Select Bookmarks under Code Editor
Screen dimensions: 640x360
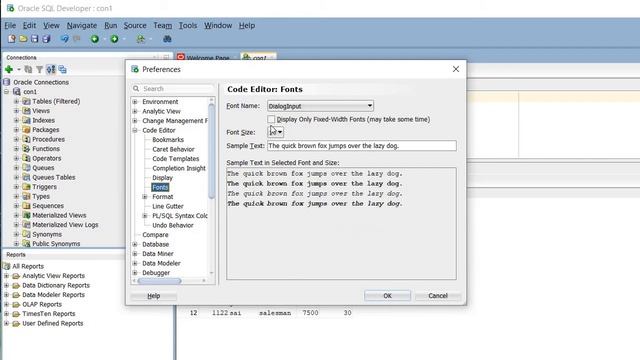pos(168,140)
